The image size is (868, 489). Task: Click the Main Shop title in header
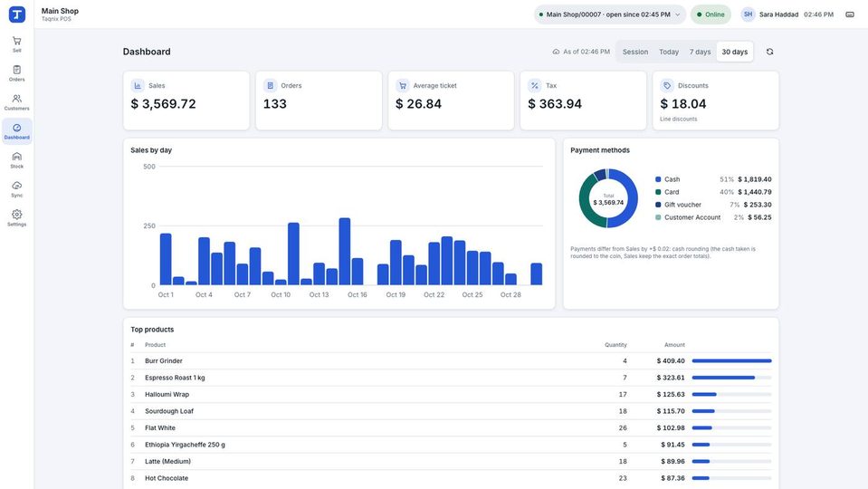tap(60, 11)
